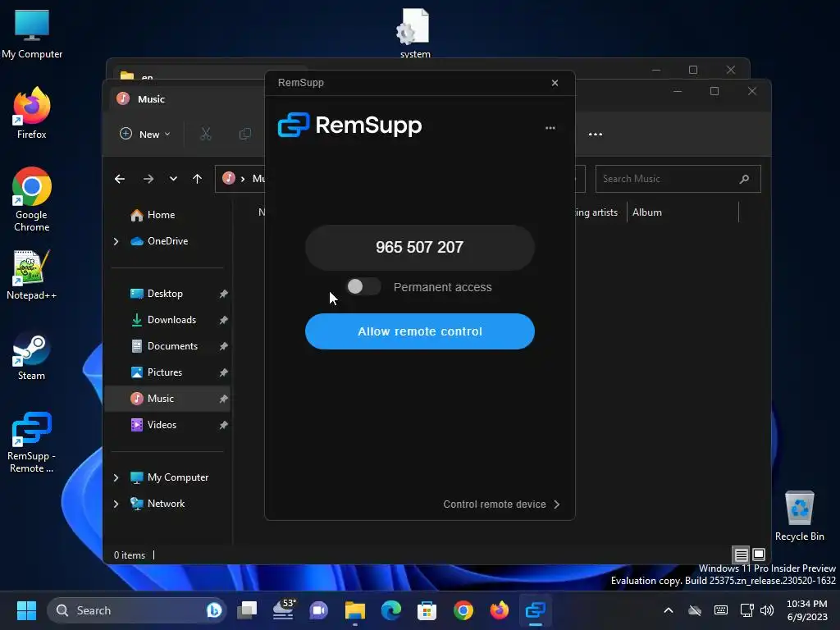
Task: Open Microsoft Edge from taskbar
Action: tap(391, 610)
